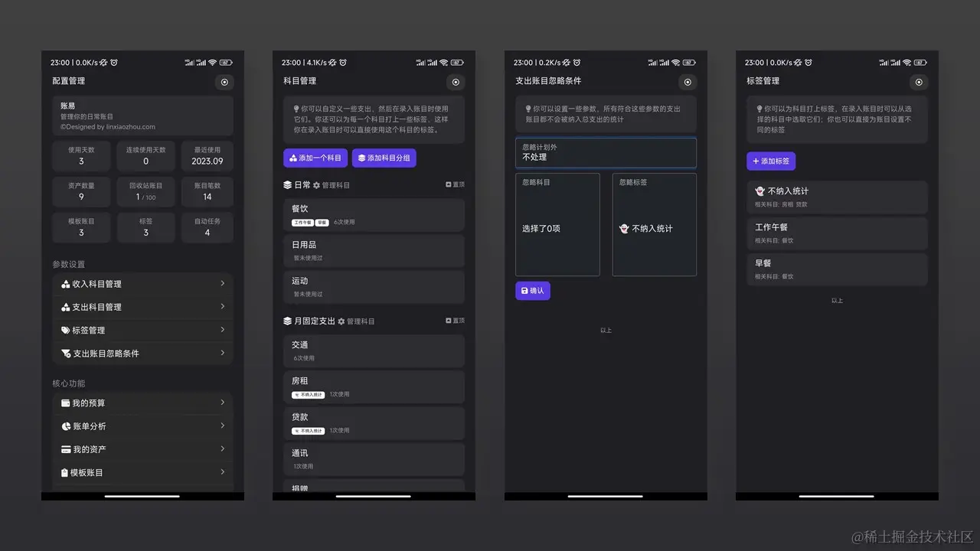Open the 使用天数 stat card
Screen dimensions: 980x551
click(81, 156)
